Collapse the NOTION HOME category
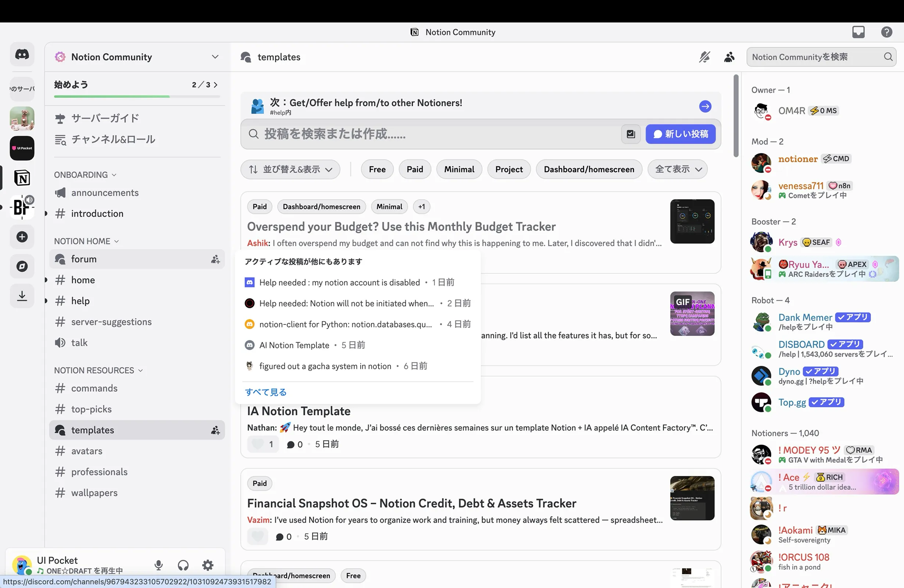 coord(86,241)
